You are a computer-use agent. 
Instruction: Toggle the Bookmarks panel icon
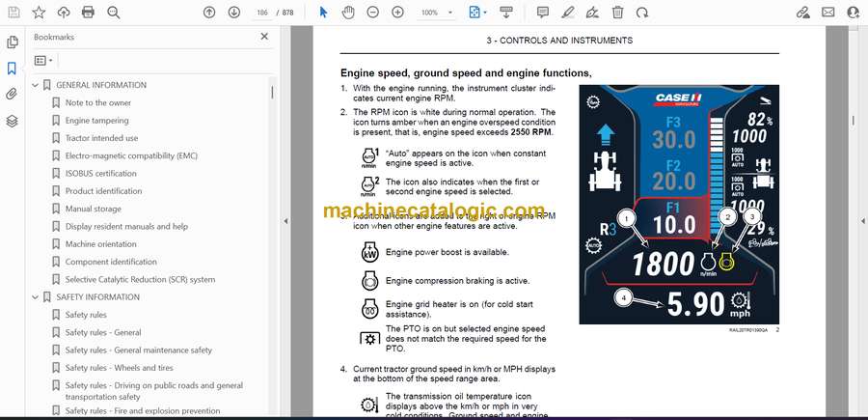(x=12, y=69)
